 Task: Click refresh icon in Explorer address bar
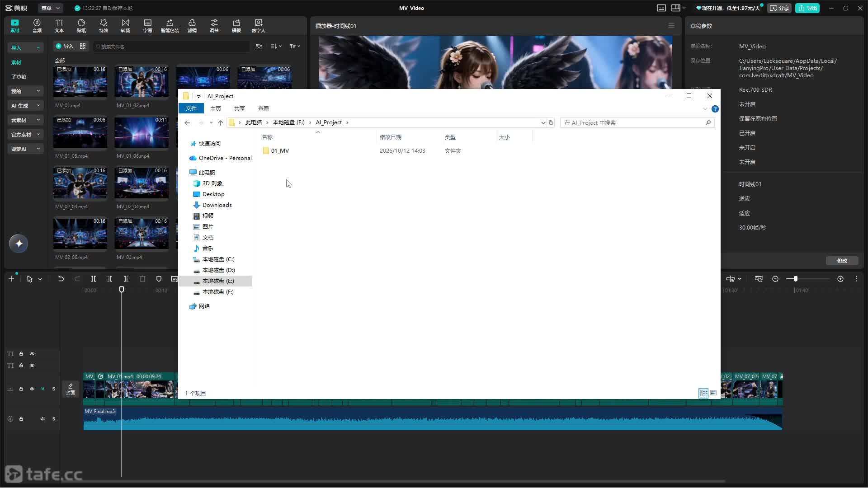(x=551, y=122)
